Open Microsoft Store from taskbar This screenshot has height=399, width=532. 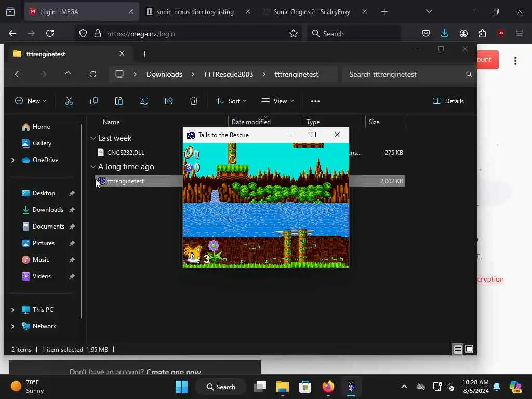pos(305,387)
